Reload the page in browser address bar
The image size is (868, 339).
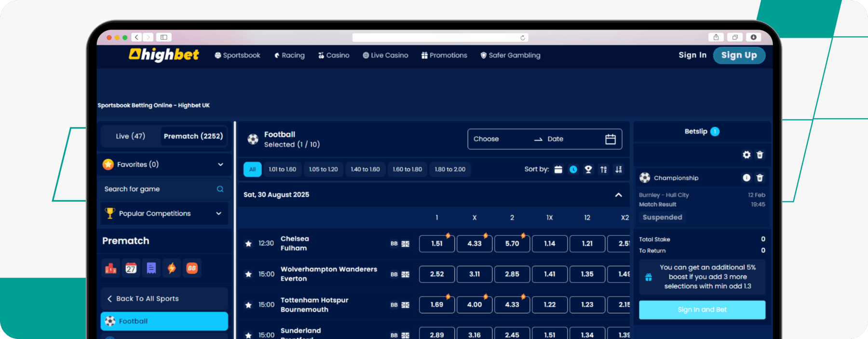tap(522, 38)
